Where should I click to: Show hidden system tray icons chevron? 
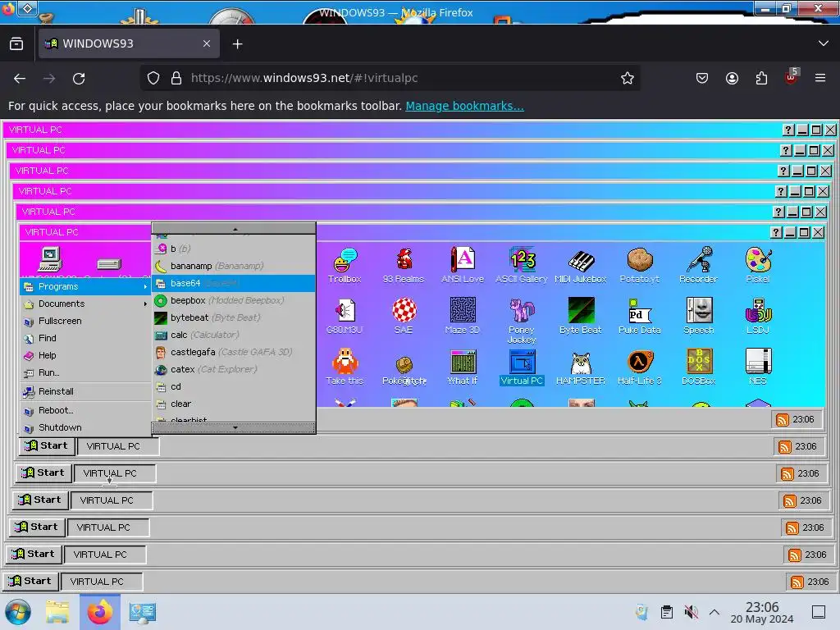tap(714, 612)
